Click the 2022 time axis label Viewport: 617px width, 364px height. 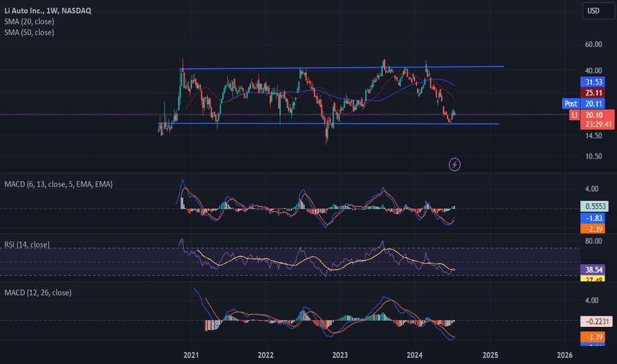265,355
